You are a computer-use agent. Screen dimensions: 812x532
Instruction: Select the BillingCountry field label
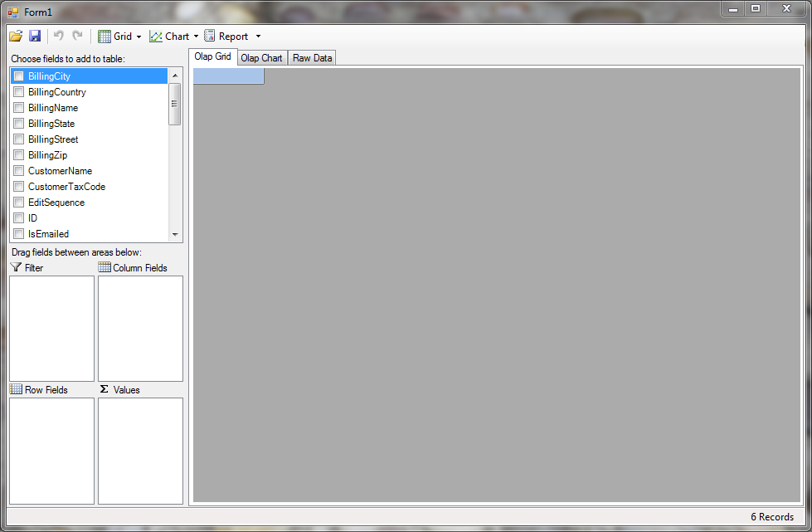[x=56, y=92]
